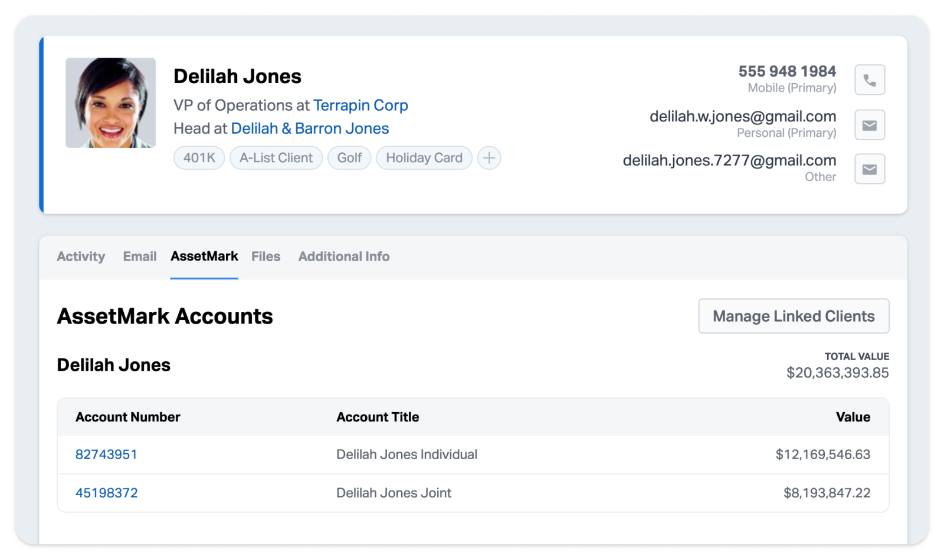Switch to the Email tab
The height and width of the screenshot is (560, 944).
pyautogui.click(x=139, y=256)
